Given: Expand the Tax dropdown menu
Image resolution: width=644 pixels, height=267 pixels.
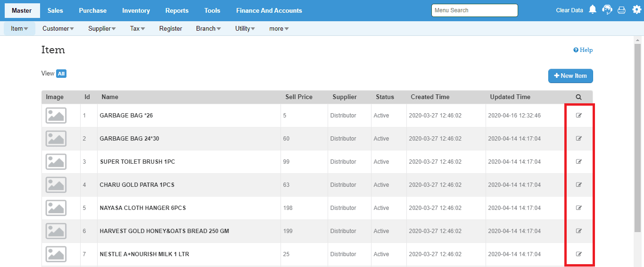Looking at the screenshot, I should pyautogui.click(x=138, y=29).
